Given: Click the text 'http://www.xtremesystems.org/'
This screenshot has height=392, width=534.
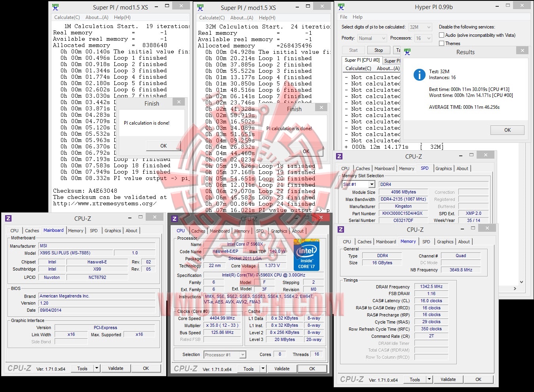Looking at the screenshot, I should point(105,203).
